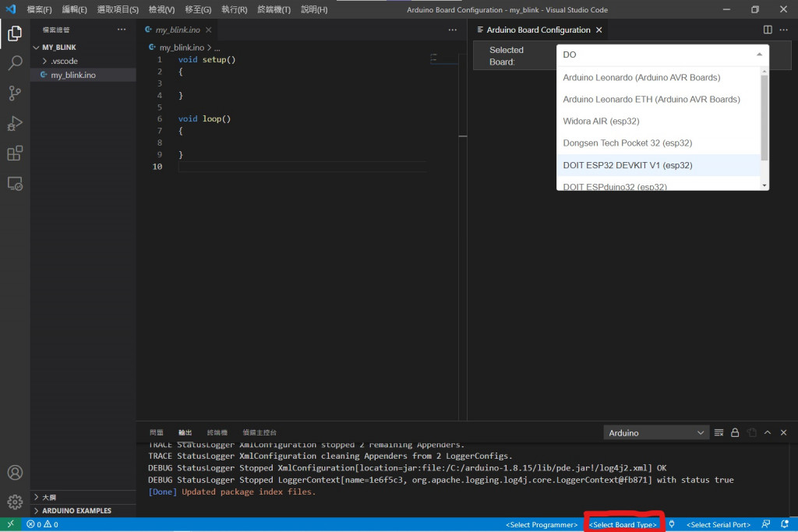Collapse the Selected Board dropdown arrow
This screenshot has height=532, width=798.
pos(759,55)
